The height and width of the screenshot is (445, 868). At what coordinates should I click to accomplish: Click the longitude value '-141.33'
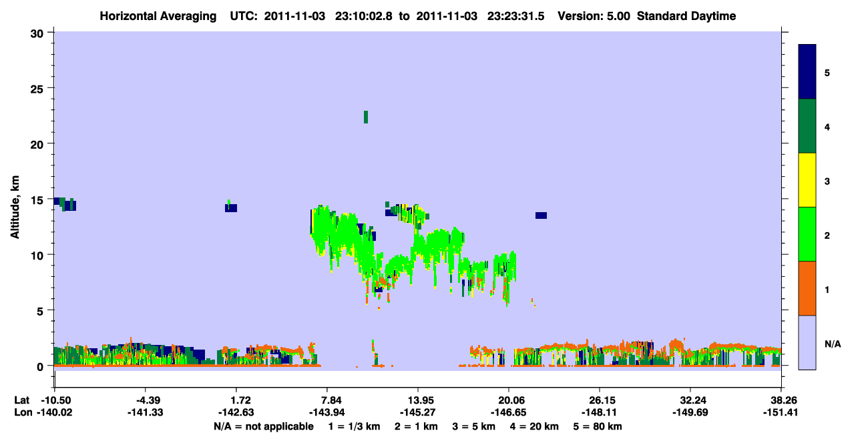146,413
